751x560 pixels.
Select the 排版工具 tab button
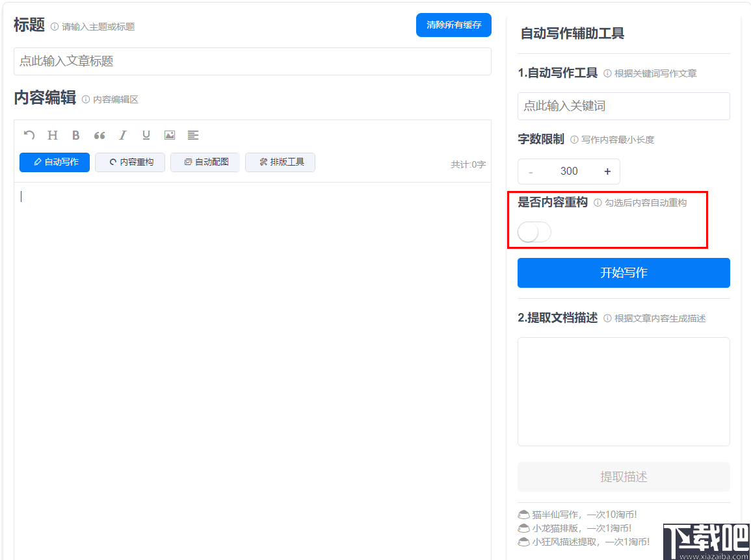280,162
